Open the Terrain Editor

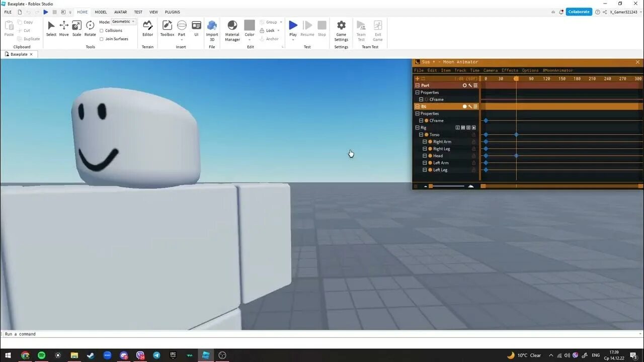coord(147,28)
